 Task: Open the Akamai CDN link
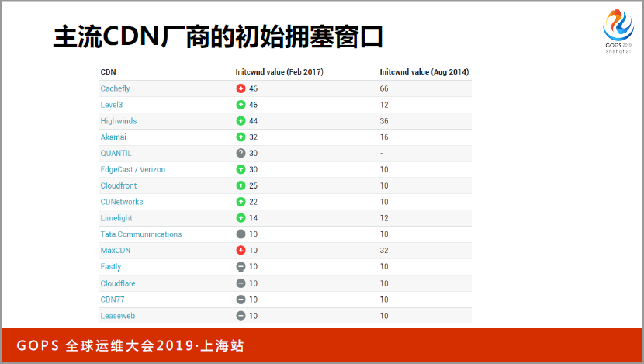(113, 137)
